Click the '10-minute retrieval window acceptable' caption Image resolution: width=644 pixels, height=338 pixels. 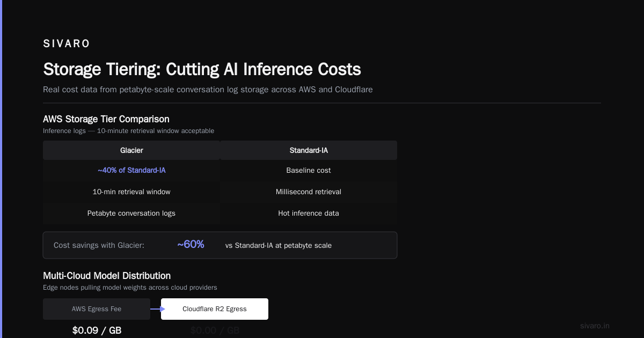pos(128,131)
